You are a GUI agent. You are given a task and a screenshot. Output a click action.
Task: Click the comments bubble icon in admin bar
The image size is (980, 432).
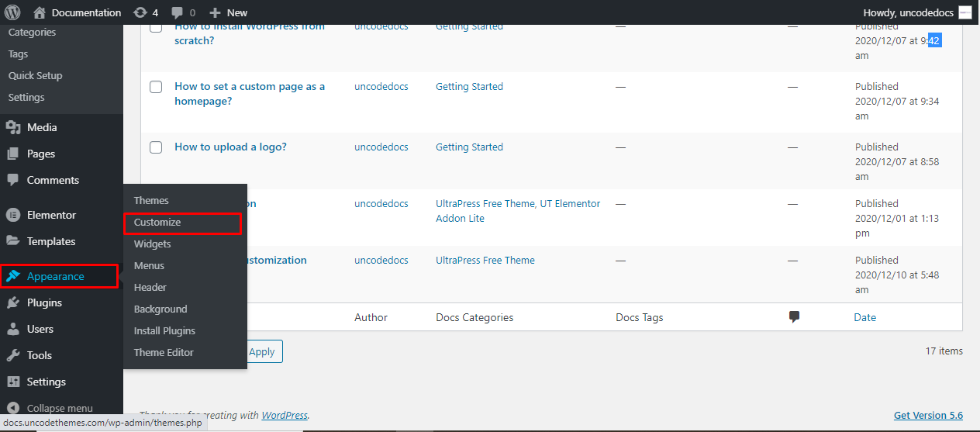[178, 12]
